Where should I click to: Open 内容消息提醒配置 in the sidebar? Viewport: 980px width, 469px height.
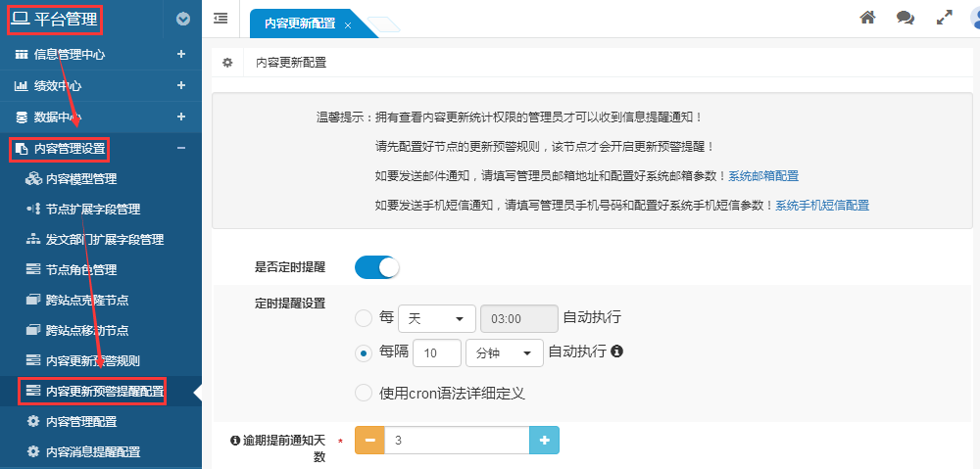(92, 452)
